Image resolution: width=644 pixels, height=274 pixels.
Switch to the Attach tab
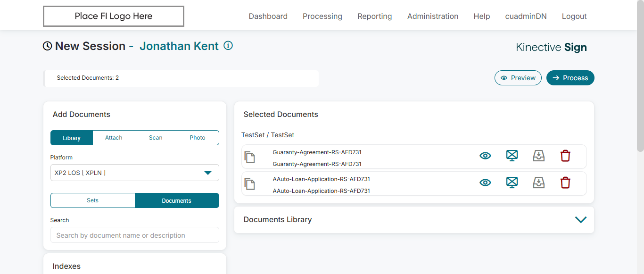click(x=114, y=138)
